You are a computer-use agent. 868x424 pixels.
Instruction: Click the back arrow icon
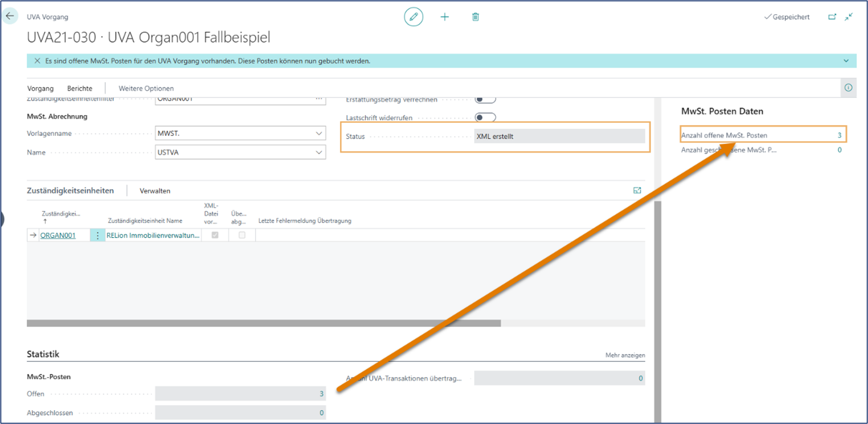pyautogui.click(x=10, y=16)
